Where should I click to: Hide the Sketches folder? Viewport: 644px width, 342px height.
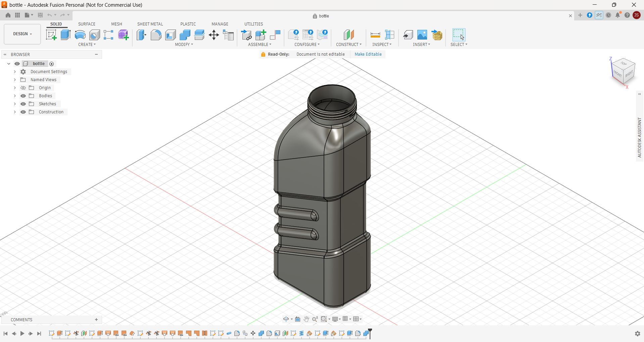[x=23, y=104]
